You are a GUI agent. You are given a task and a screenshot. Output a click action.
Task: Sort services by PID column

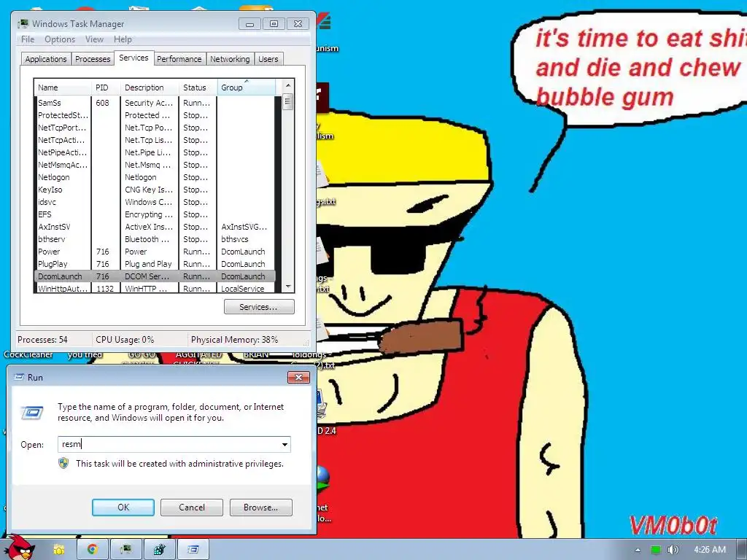click(x=106, y=87)
